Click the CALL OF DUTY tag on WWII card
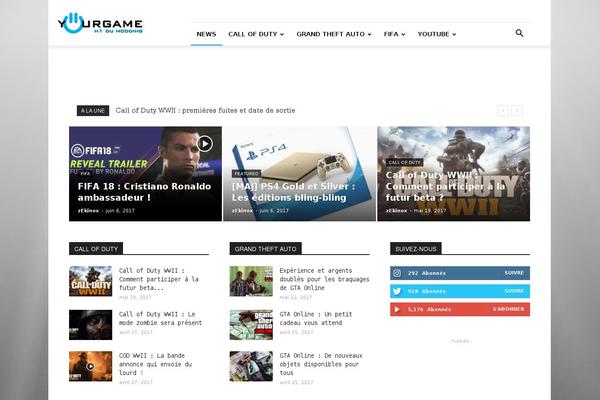Screen dimensions: 600x400 coord(404,162)
